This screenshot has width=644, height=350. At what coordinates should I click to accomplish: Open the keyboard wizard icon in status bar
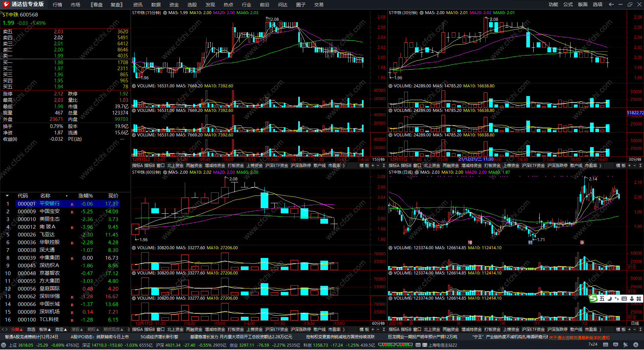click(605, 345)
